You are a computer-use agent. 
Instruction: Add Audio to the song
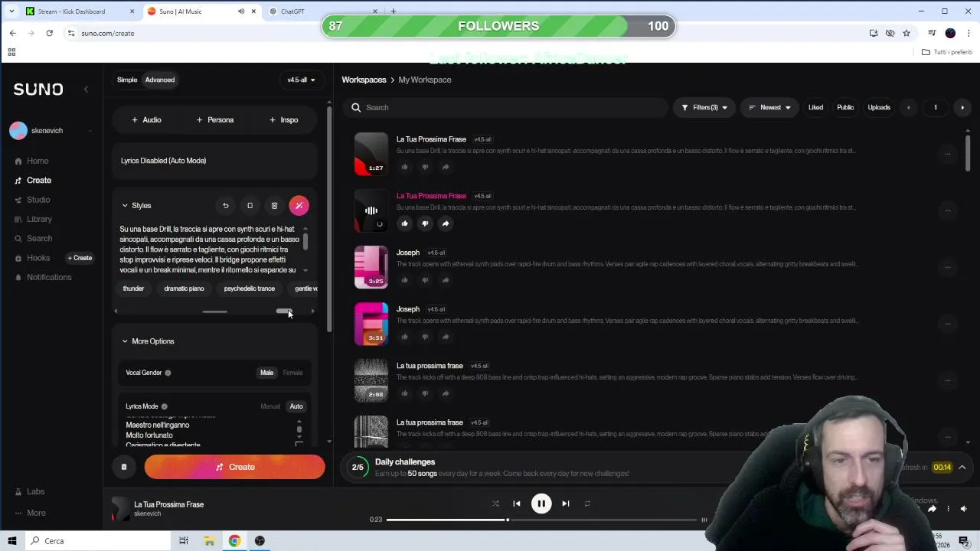click(x=146, y=120)
